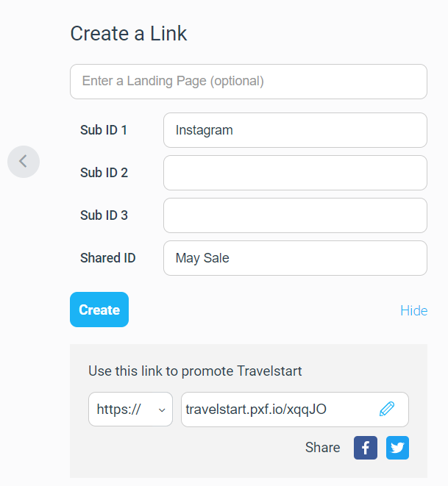448x486 pixels.
Task: Click the Create button
Action: [99, 310]
